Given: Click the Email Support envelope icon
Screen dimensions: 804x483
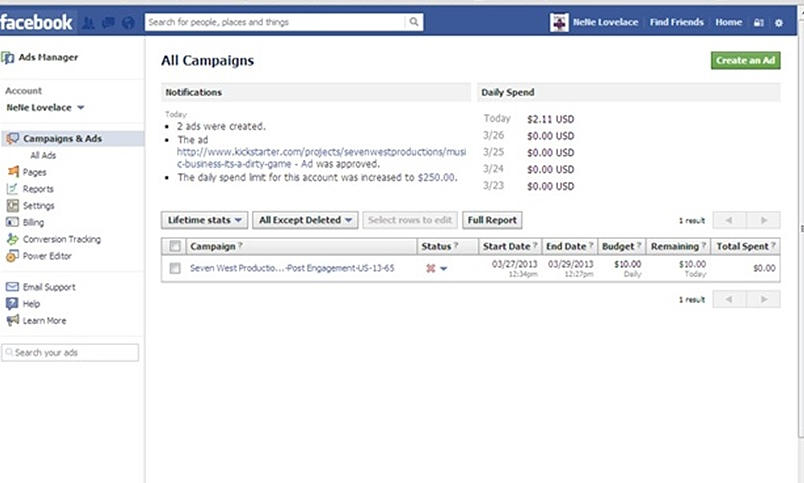Looking at the screenshot, I should click(x=12, y=287).
